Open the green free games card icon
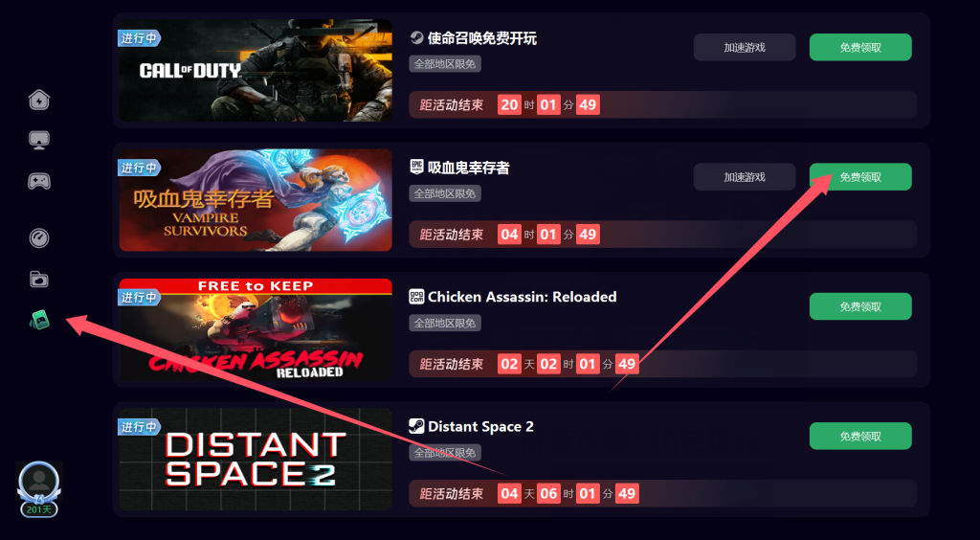The image size is (980, 540). [39, 321]
